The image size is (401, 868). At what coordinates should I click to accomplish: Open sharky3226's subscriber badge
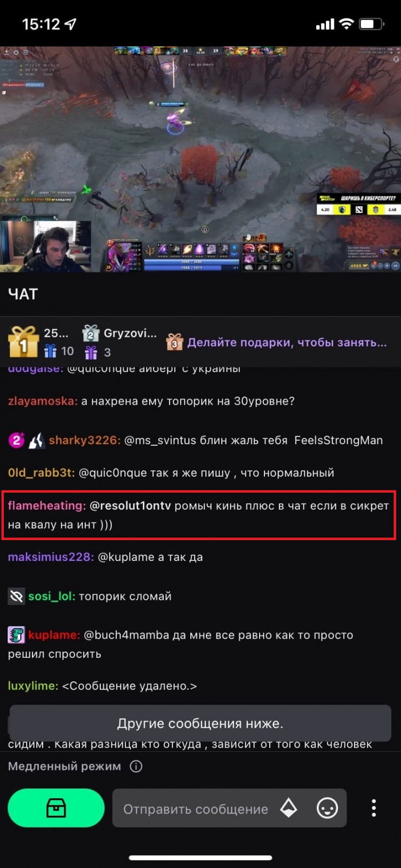(17, 440)
